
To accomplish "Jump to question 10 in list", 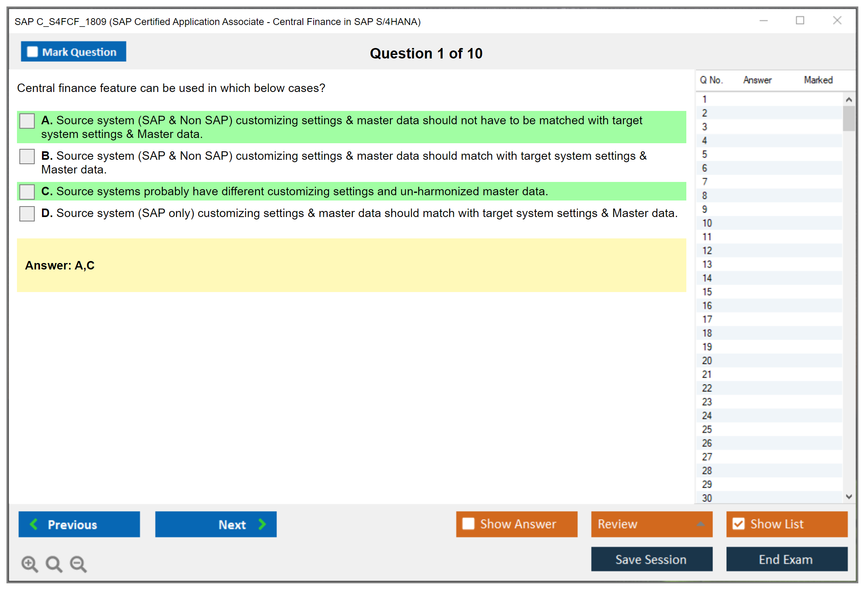I will pyautogui.click(x=707, y=223).
